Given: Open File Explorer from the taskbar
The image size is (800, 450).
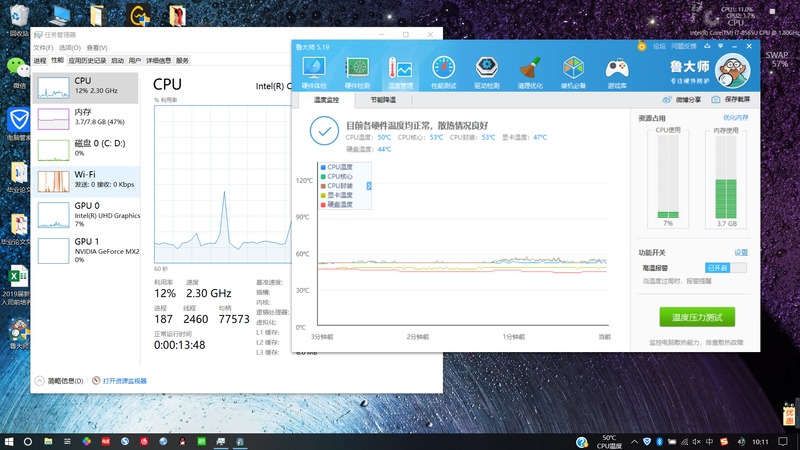Looking at the screenshot, I should 48,441.
